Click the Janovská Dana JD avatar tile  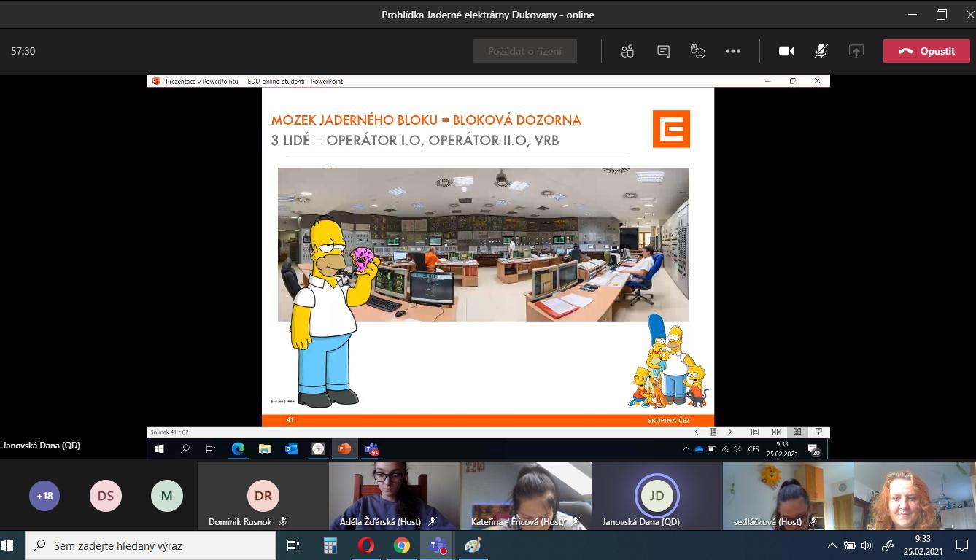point(657,496)
